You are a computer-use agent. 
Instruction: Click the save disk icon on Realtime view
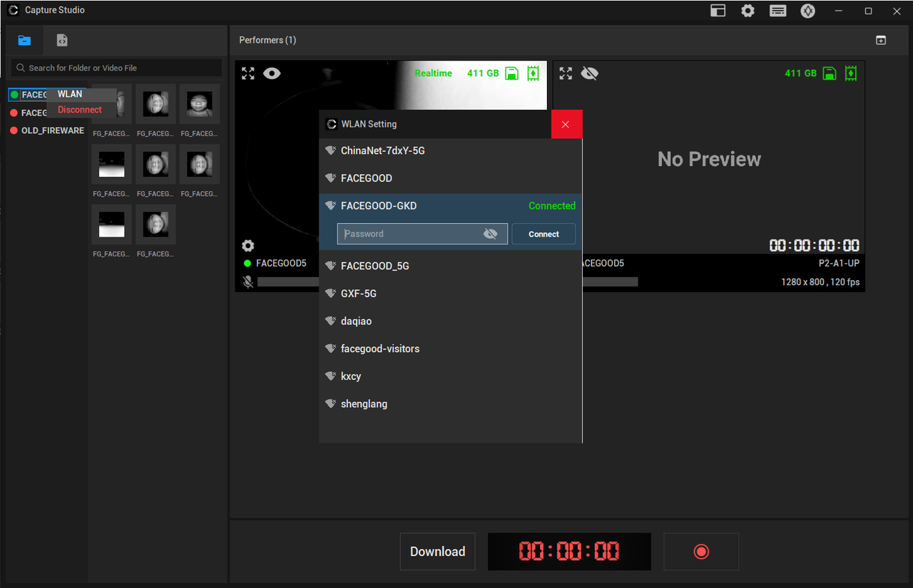point(511,73)
